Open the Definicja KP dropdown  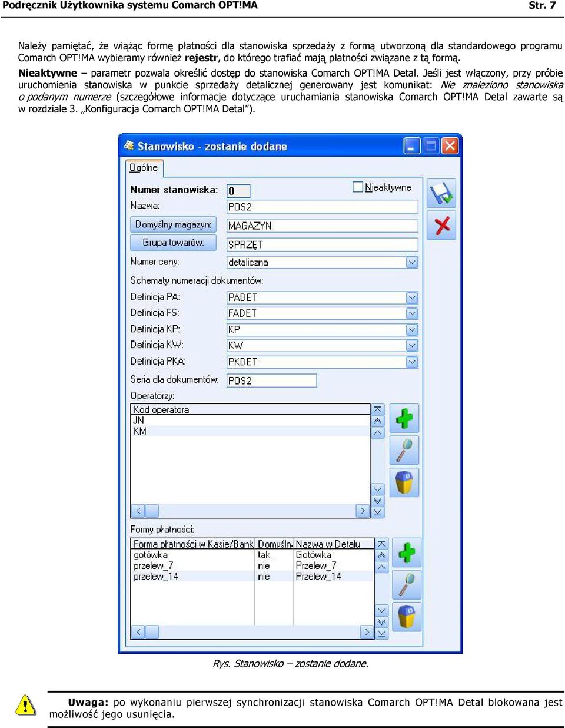[x=412, y=330]
